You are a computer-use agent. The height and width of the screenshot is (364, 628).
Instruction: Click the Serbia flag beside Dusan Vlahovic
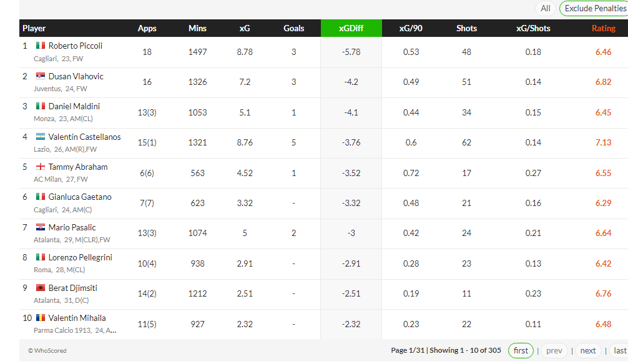41,76
